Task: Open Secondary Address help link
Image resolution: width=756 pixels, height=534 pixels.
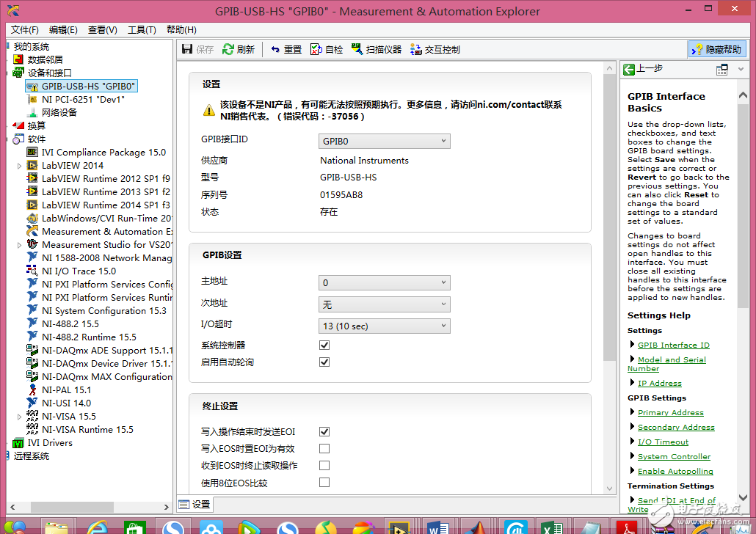Action: pos(676,428)
